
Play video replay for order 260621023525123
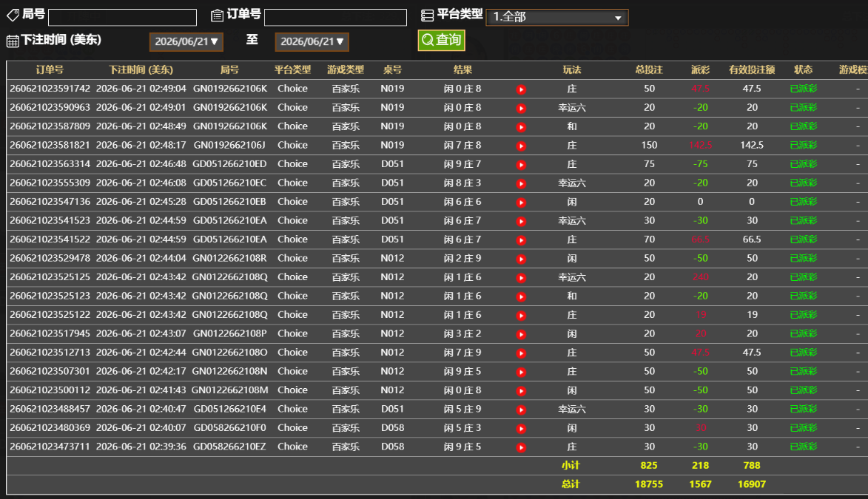(x=521, y=296)
